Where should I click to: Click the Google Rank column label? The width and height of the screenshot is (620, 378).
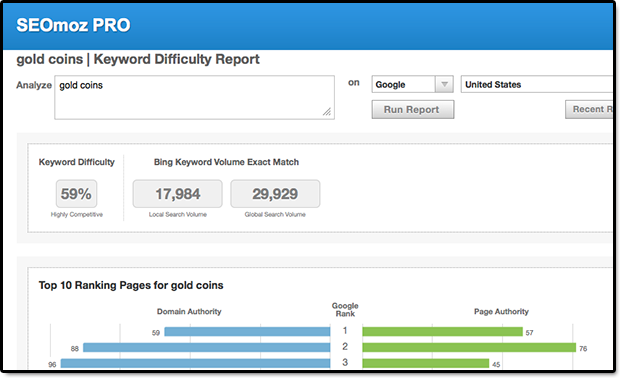pos(345,310)
